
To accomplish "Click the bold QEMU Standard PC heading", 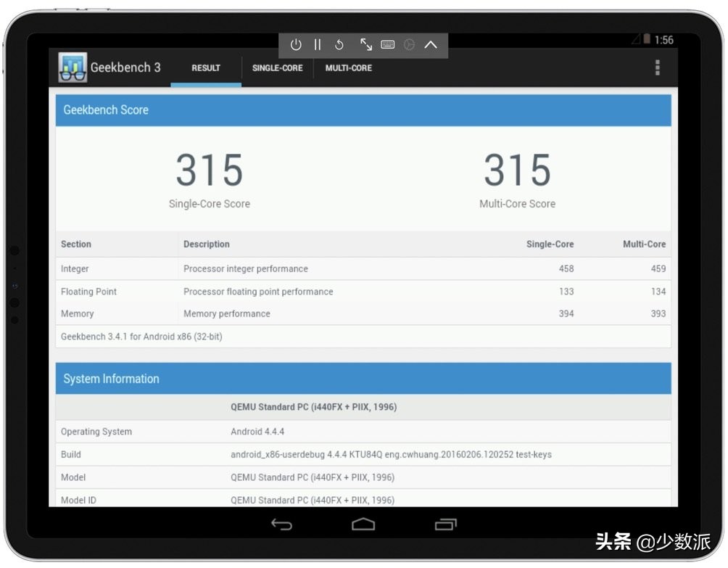I will pyautogui.click(x=314, y=407).
